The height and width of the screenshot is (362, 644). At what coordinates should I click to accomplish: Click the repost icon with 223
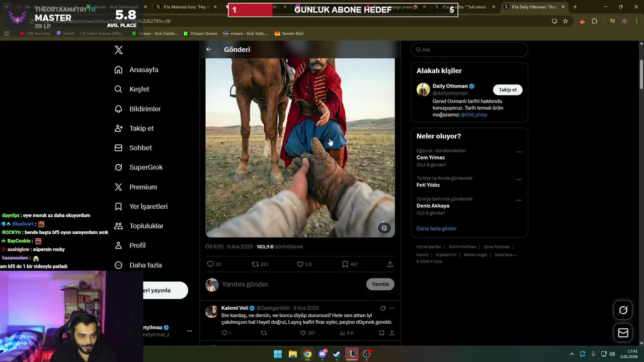260,264
